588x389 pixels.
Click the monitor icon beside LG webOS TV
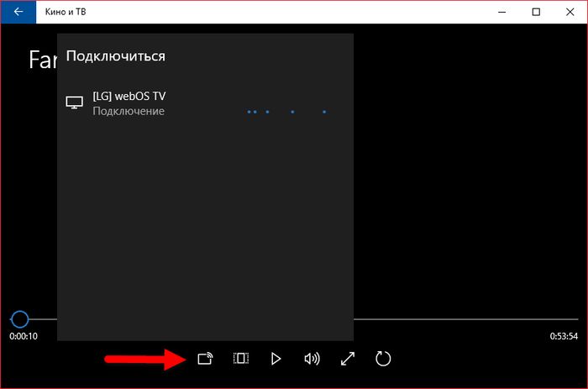(x=75, y=103)
